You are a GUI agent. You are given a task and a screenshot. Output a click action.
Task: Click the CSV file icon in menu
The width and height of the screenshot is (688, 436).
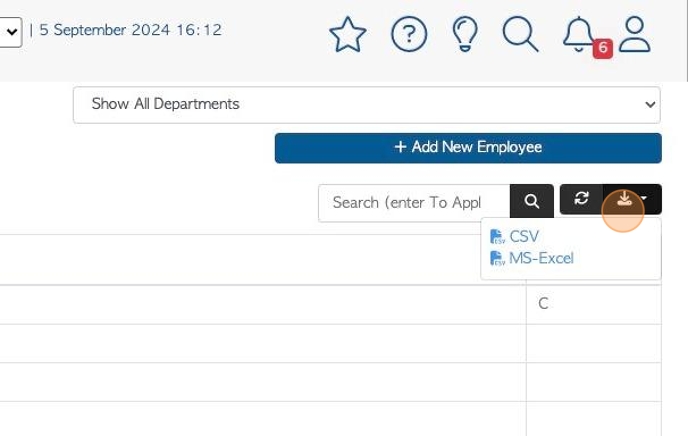click(x=497, y=237)
